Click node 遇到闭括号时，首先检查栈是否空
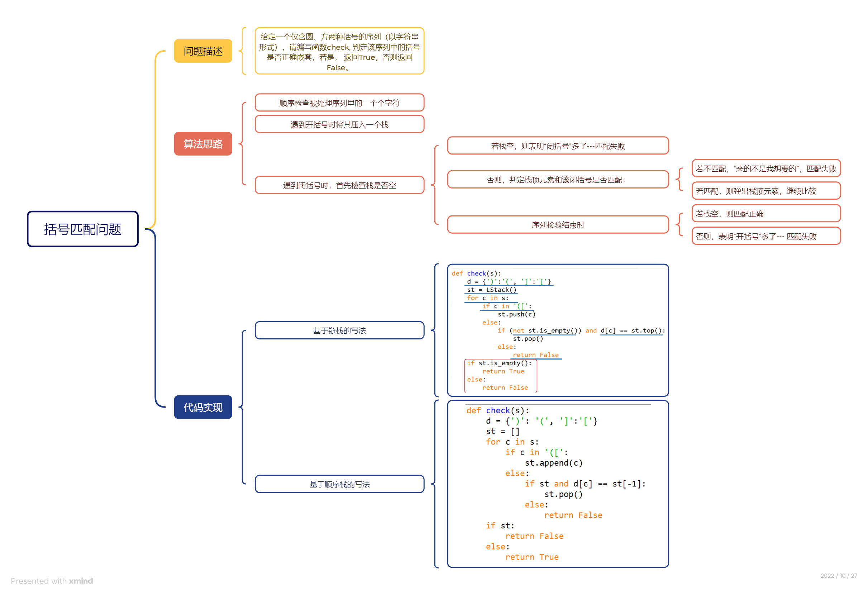Screen dimensions: 868x595 pyautogui.click(x=339, y=185)
